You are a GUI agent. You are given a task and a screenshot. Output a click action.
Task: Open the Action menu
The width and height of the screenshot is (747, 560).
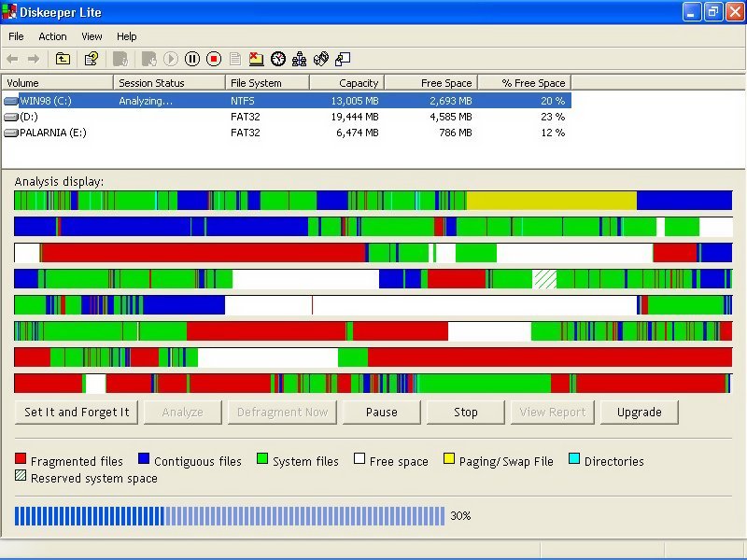point(52,36)
